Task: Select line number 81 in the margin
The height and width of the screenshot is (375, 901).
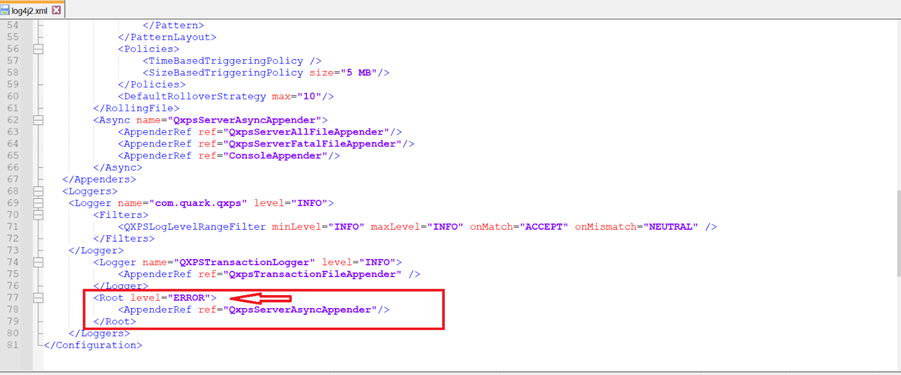Action: click(13, 345)
